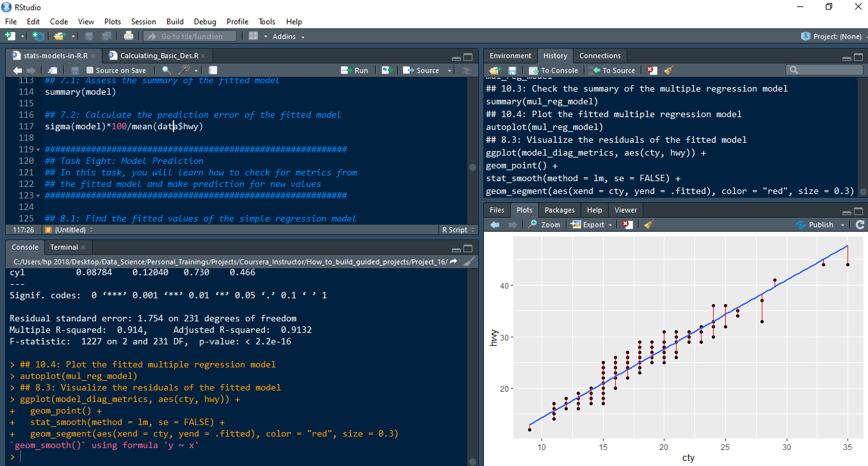Expand the Addins dropdown

pos(289,36)
